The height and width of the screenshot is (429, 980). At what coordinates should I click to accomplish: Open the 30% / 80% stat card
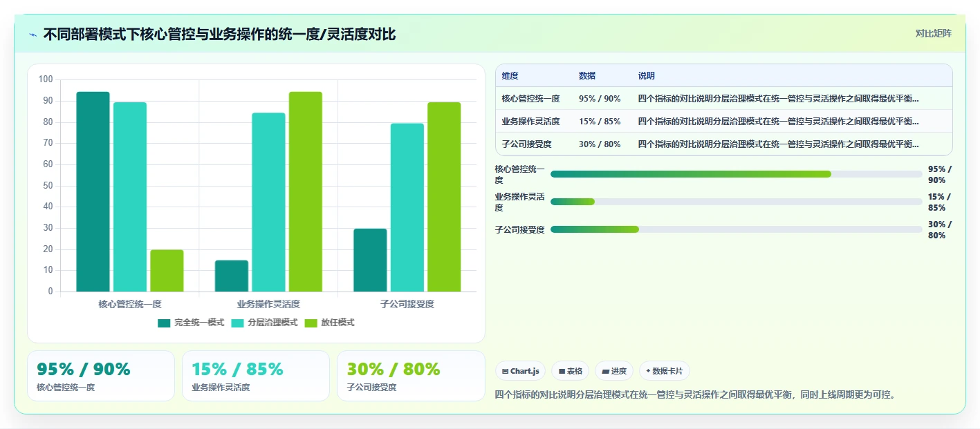(x=411, y=376)
